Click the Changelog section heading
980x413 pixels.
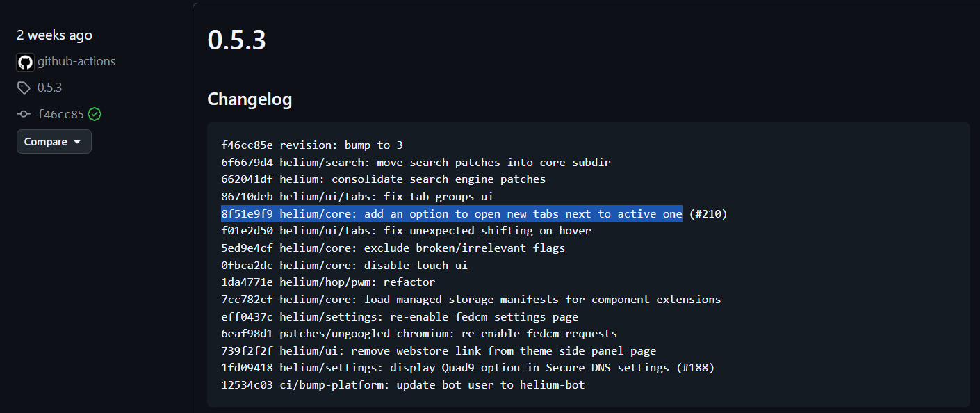pos(250,99)
